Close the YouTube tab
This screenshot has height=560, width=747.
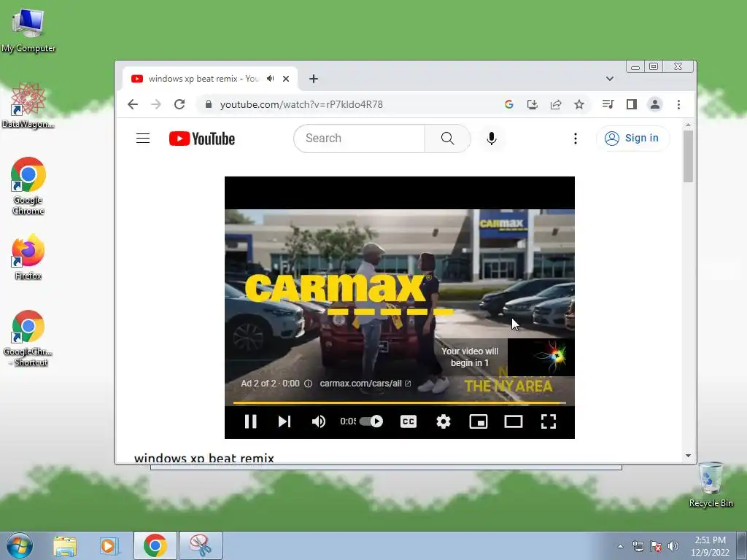pyautogui.click(x=286, y=79)
